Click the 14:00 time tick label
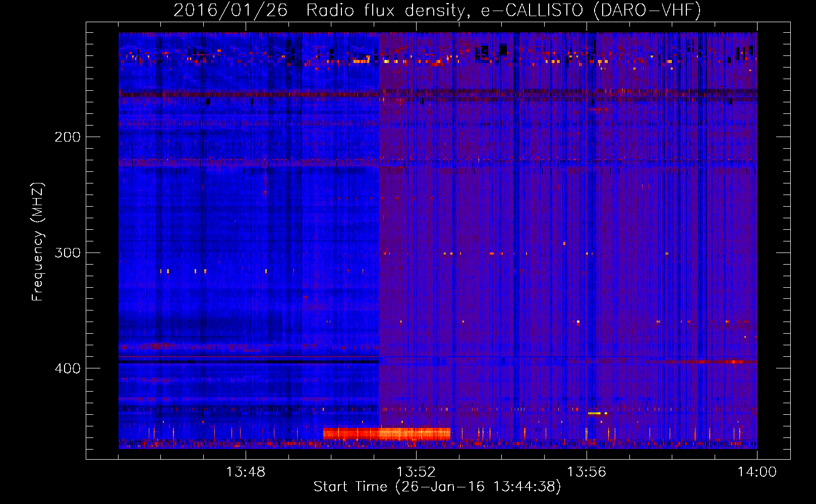Viewport: 816px width, 504px height. [757, 472]
